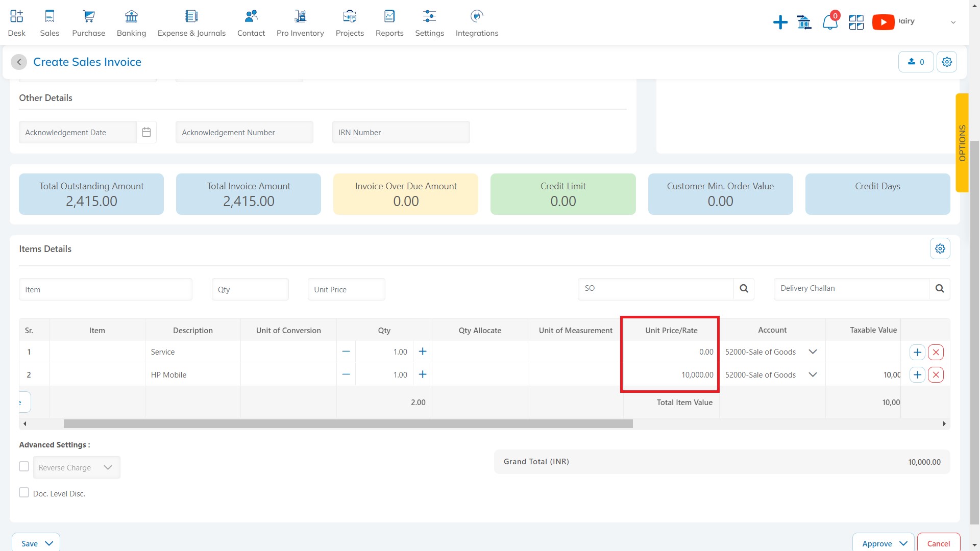Open Expense & Journals menu item
Screen dimensions: 980x551
click(x=190, y=23)
